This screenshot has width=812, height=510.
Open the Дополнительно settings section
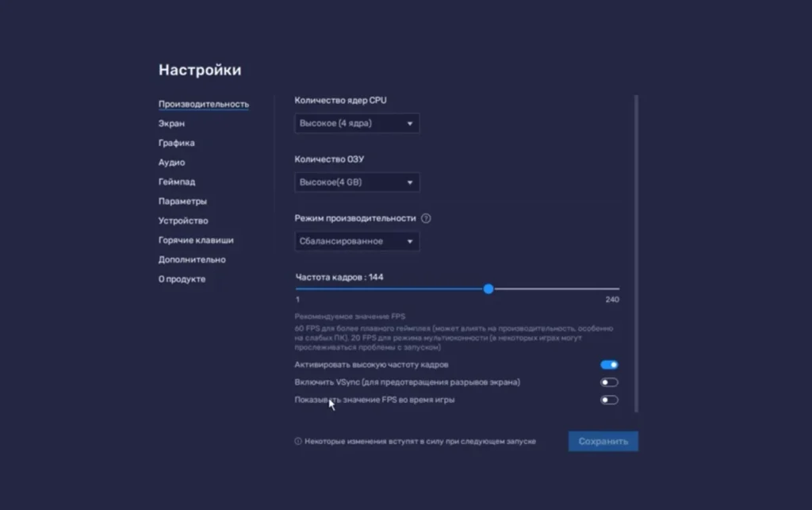coord(192,259)
